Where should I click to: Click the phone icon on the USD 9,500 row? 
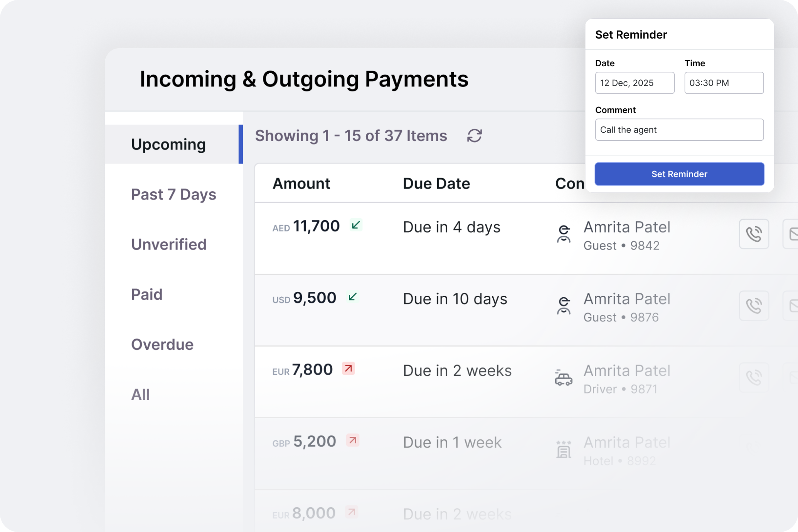click(754, 306)
